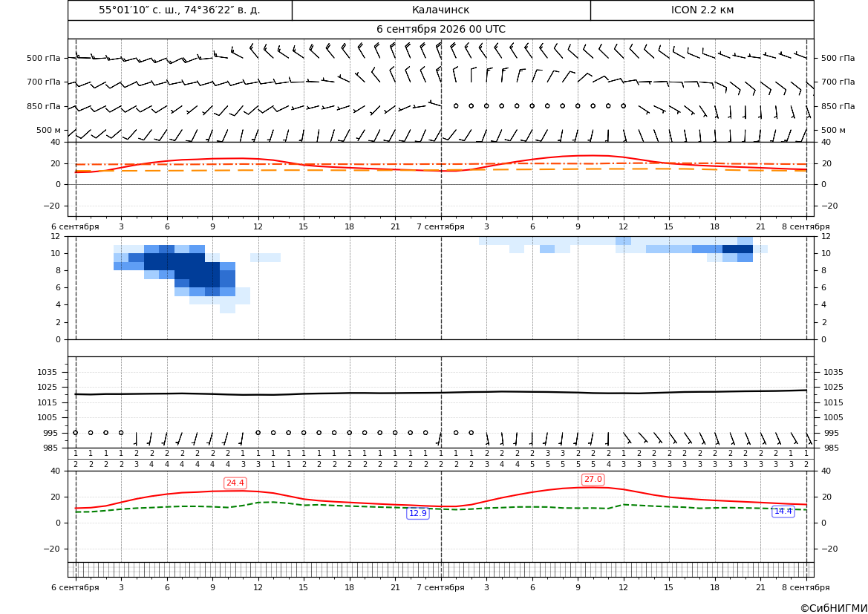Click the 700 гПа right axis label
Screen dimensions: 868x614
point(838,82)
